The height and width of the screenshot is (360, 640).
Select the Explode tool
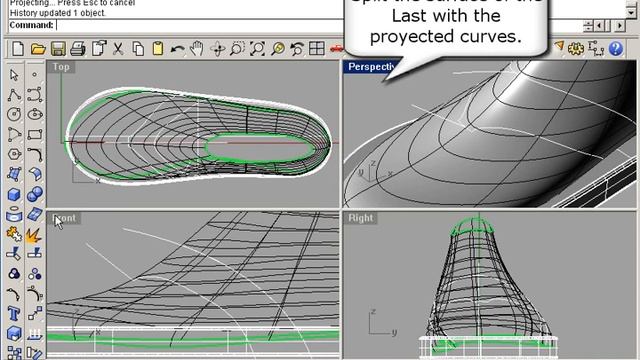click(35, 234)
